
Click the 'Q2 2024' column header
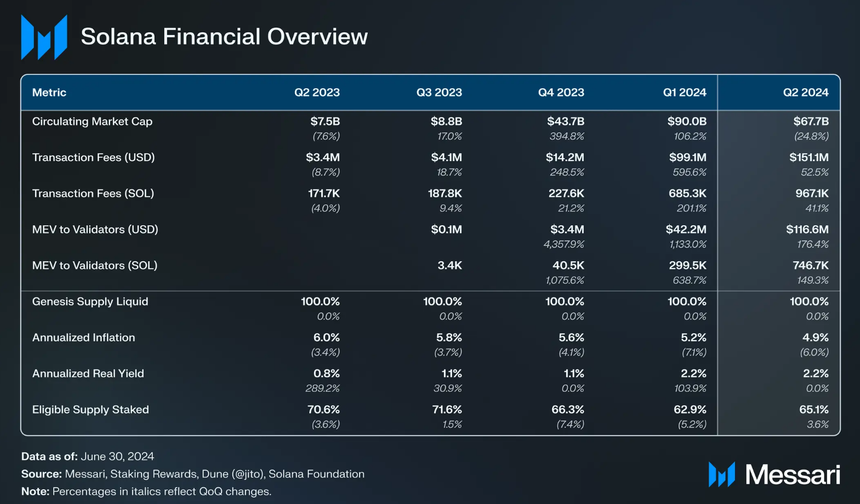(806, 93)
